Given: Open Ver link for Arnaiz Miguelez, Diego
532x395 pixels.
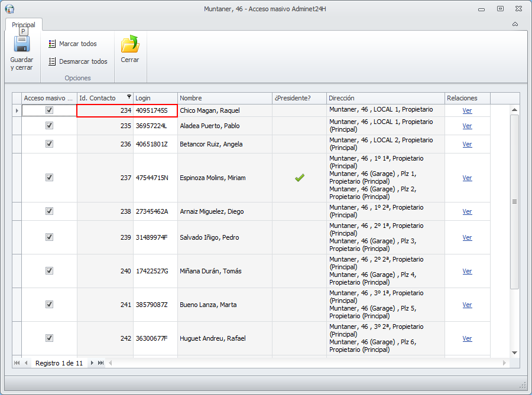Looking at the screenshot, I should [467, 211].
